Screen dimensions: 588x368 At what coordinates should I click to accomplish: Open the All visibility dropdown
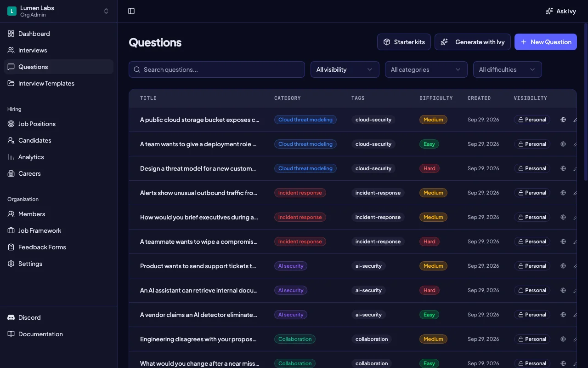(x=345, y=69)
